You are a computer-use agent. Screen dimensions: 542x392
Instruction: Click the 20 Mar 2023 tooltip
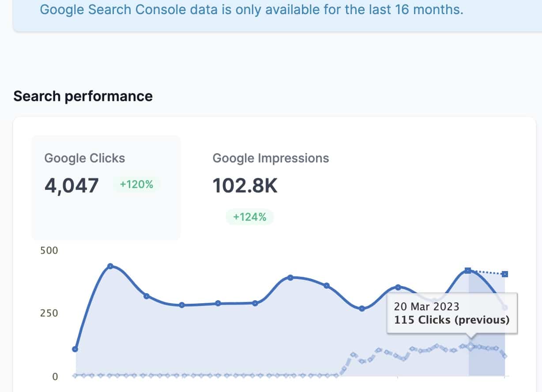tap(452, 313)
